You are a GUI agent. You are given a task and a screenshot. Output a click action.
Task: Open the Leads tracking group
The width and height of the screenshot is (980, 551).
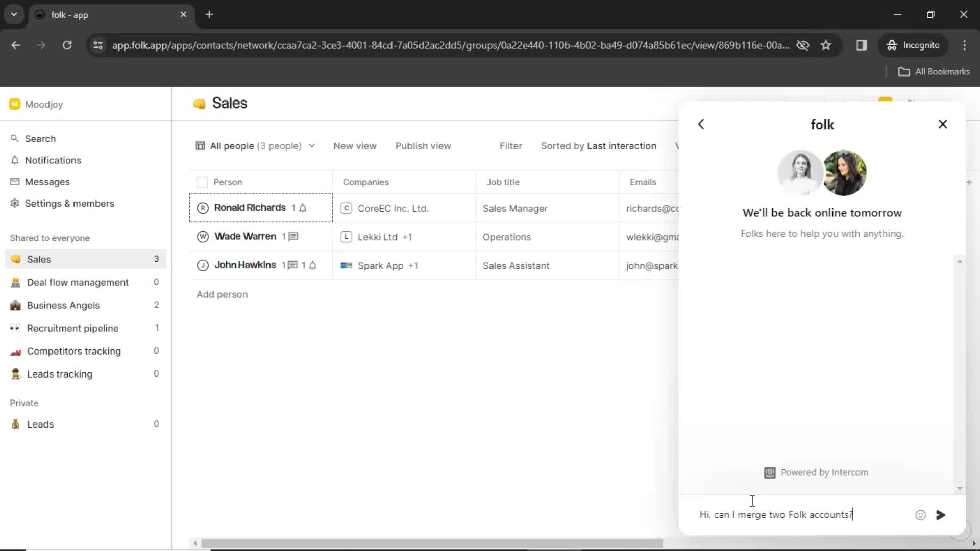click(x=85, y=374)
